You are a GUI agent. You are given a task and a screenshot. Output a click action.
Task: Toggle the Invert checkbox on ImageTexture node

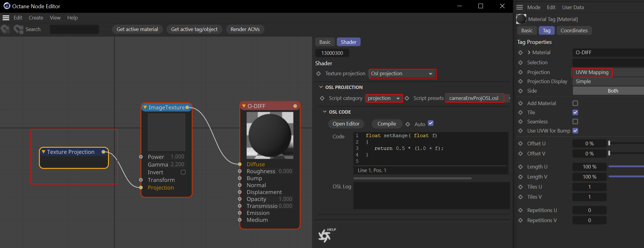183,172
